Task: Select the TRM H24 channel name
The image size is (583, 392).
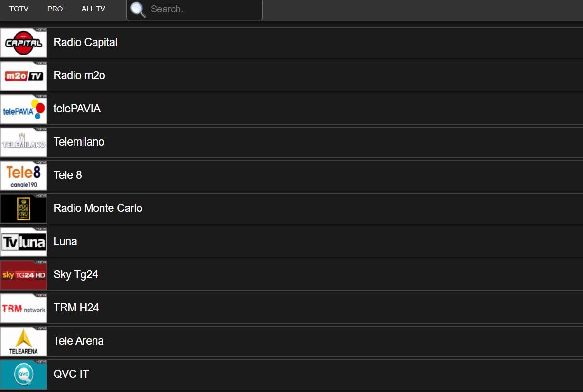Action: pyautogui.click(x=76, y=308)
